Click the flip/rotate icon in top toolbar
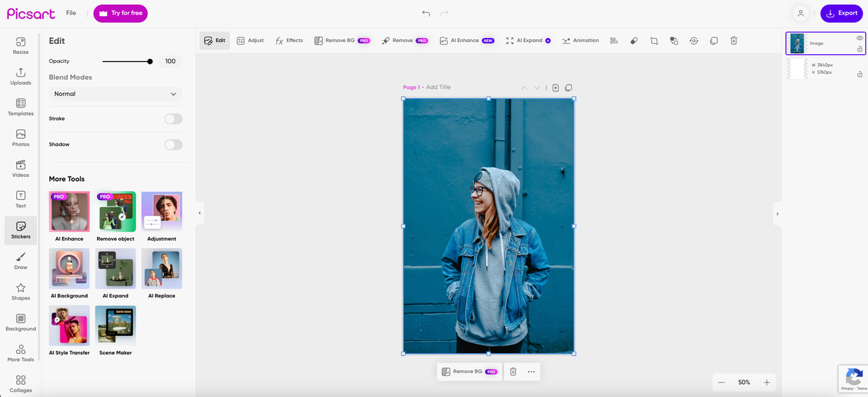This screenshot has height=397, width=868. 694,41
